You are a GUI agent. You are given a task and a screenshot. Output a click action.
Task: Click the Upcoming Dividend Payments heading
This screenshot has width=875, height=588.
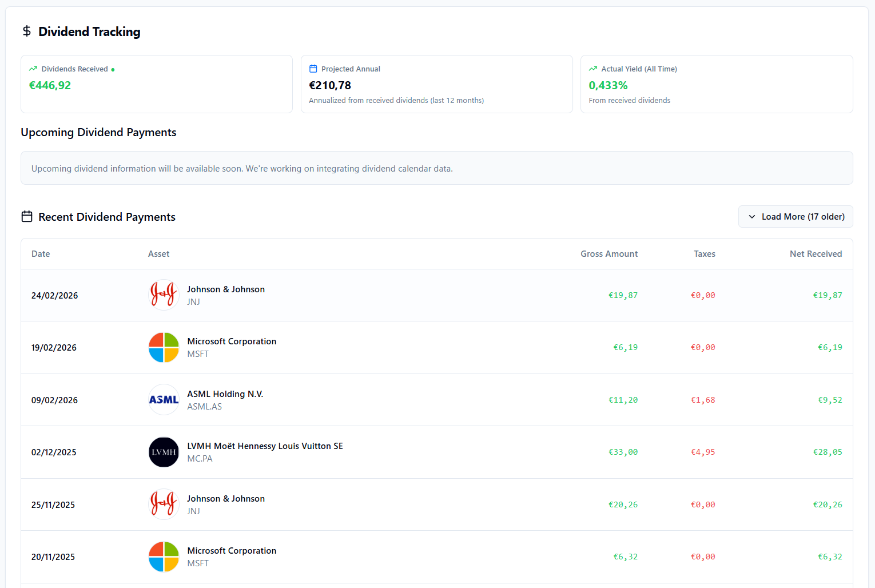(98, 132)
